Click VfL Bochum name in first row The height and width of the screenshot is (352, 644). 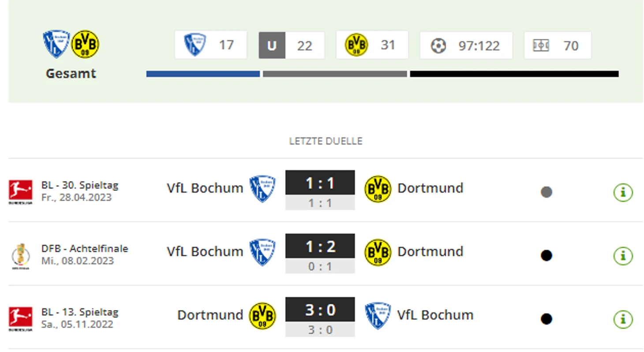click(x=205, y=188)
